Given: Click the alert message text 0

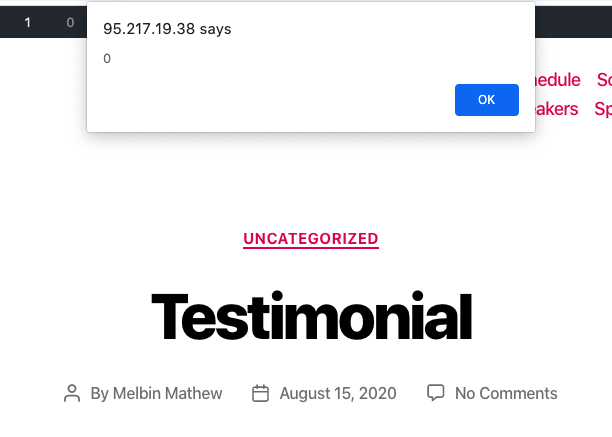Looking at the screenshot, I should [107, 59].
